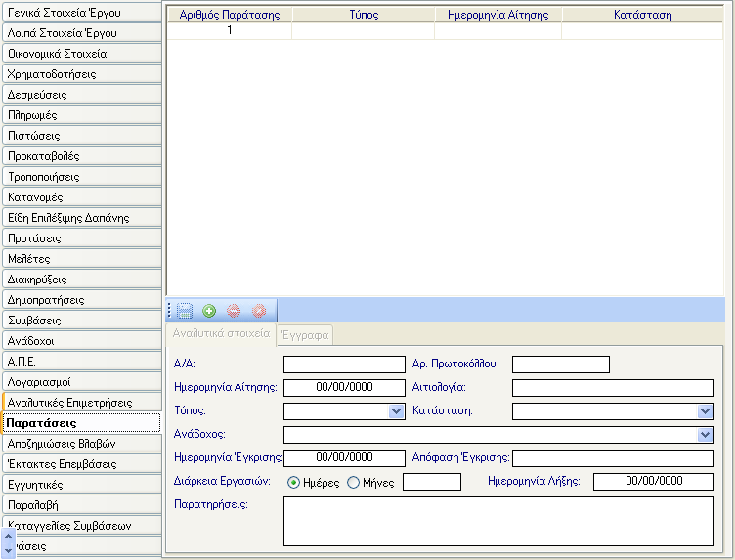Screen dimensions: 735x560
Task: Click the red minus delete icon
Action: click(x=234, y=311)
